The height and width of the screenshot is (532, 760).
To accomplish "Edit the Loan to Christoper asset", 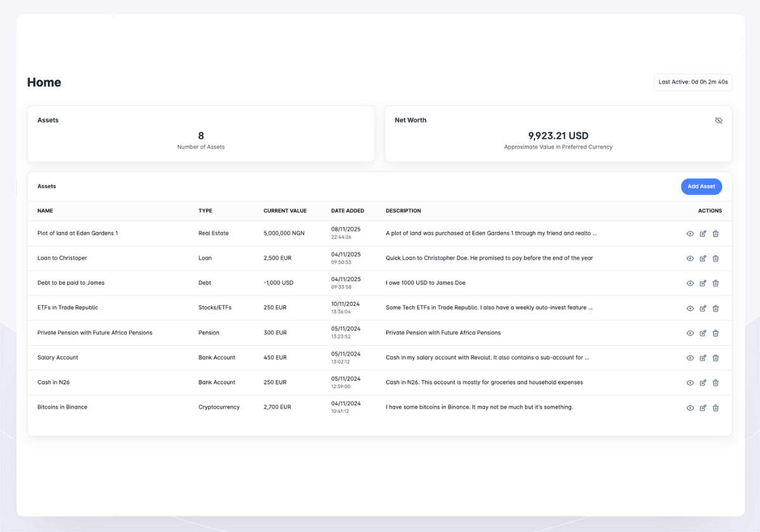I will coord(703,258).
